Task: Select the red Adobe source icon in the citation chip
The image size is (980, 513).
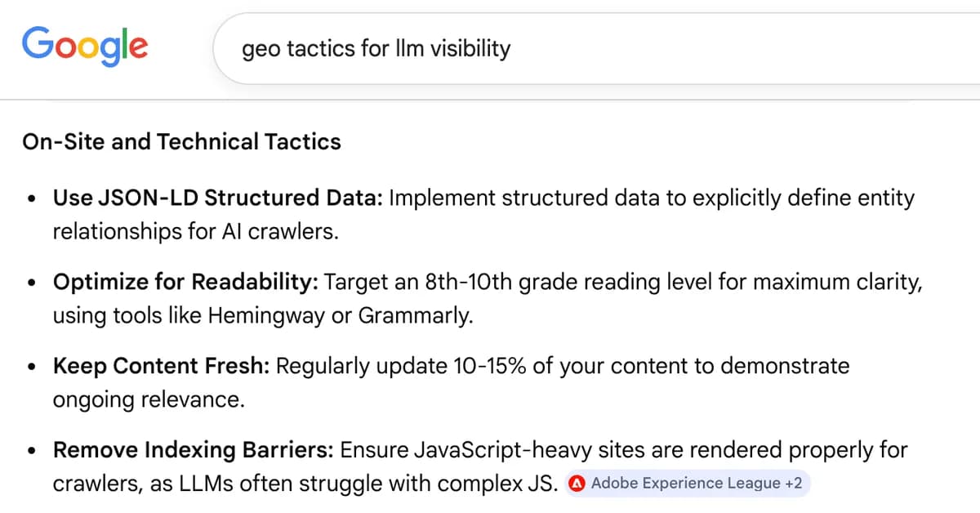Action: coord(577,484)
